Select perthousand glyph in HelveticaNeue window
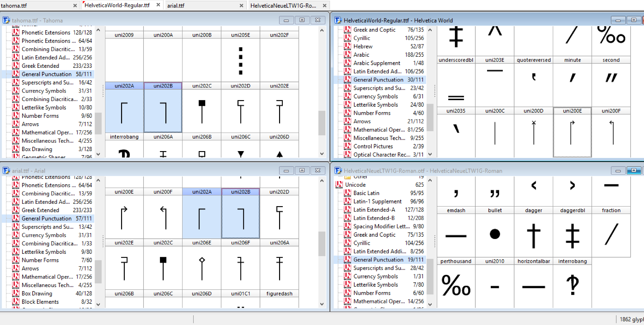The height and width of the screenshot is (325, 644). [456, 283]
